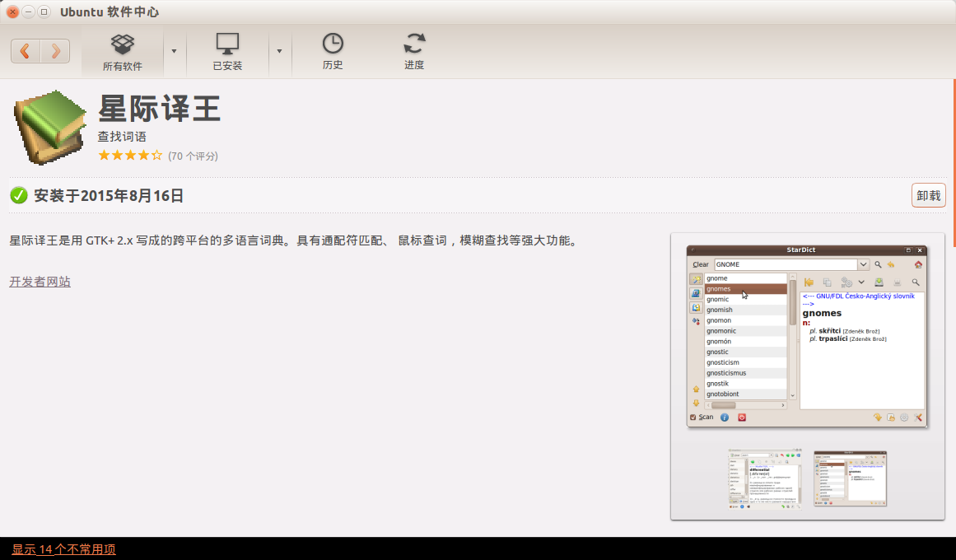
Task: Open the 所有软件 section
Action: click(123, 53)
